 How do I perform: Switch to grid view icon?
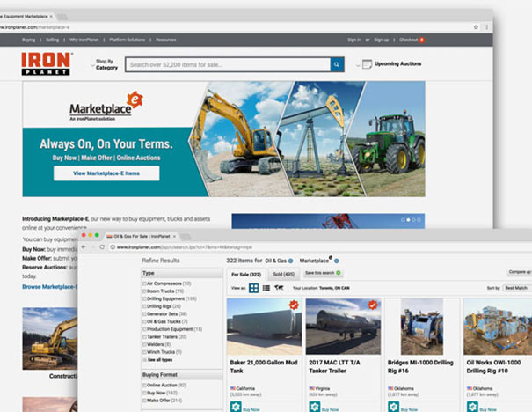pos(253,288)
